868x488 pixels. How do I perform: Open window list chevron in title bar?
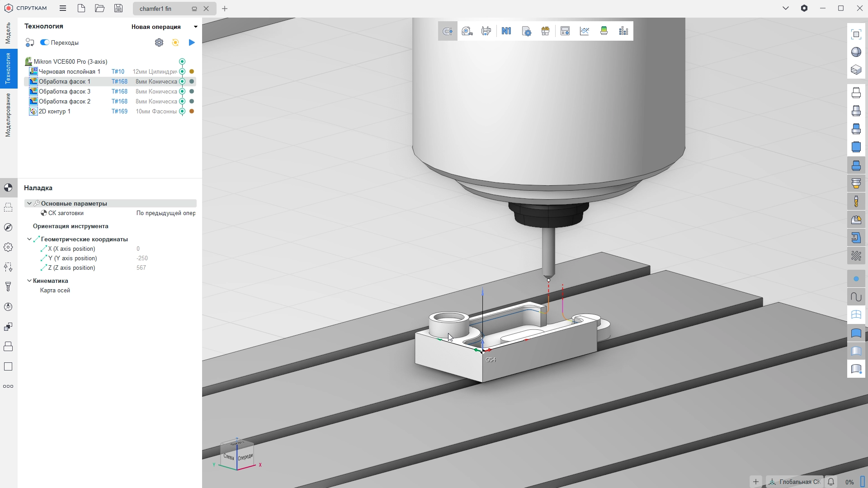coord(786,8)
